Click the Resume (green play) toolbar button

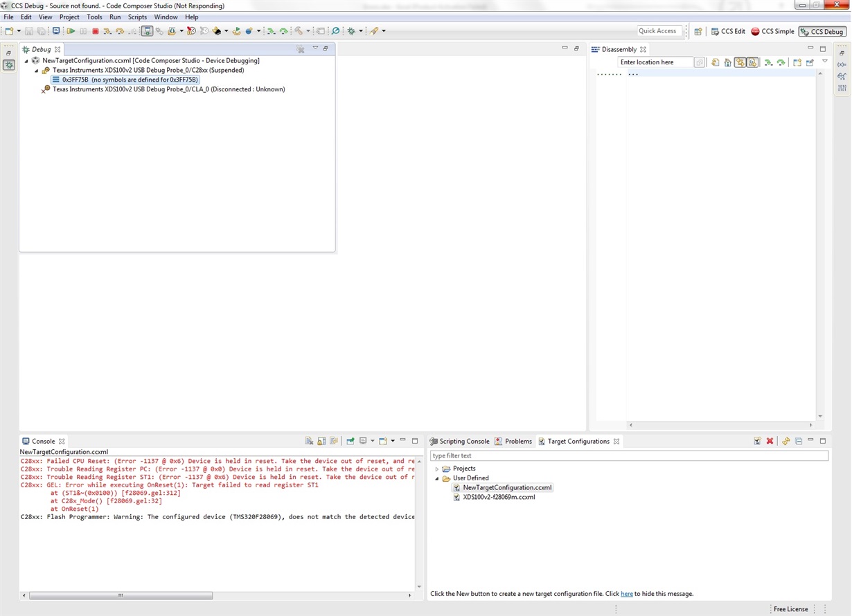[x=71, y=31]
